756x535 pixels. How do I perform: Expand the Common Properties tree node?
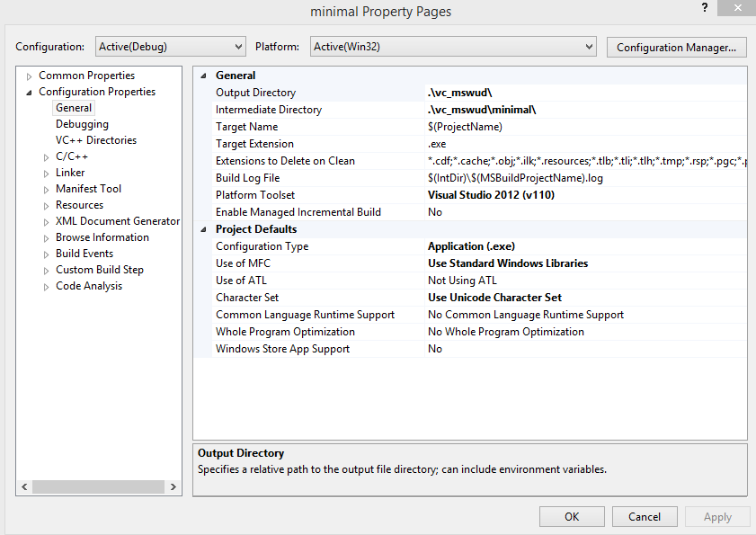(28, 75)
